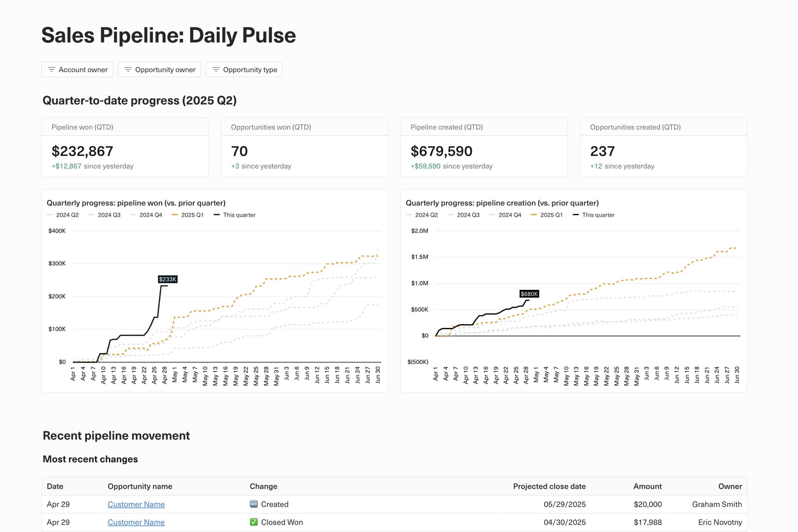Click the Opportunities created (QTD) value 237
Image resolution: width=798 pixels, height=532 pixels.
(x=602, y=151)
